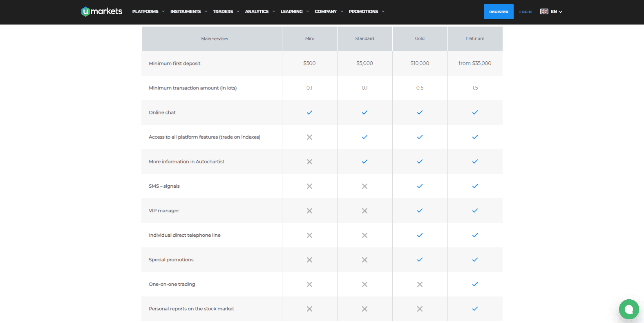Click the Login link
The height and width of the screenshot is (323, 644).
525,12
